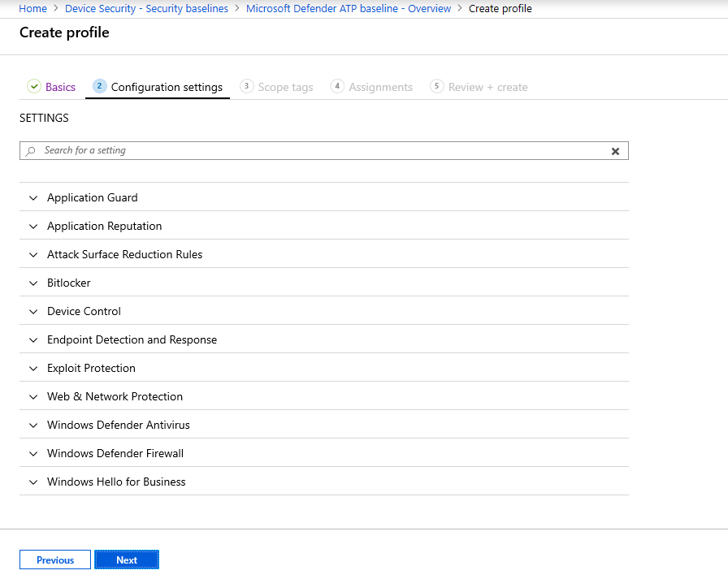The width and height of the screenshot is (728, 579).
Task: Click the magnifier search icon
Action: [x=31, y=151]
